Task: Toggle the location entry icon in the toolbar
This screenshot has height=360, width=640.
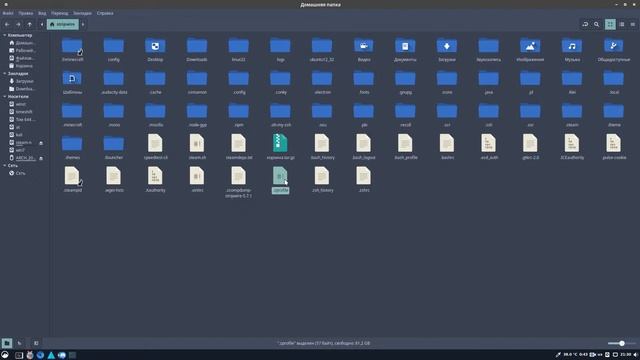Action: 585,24
